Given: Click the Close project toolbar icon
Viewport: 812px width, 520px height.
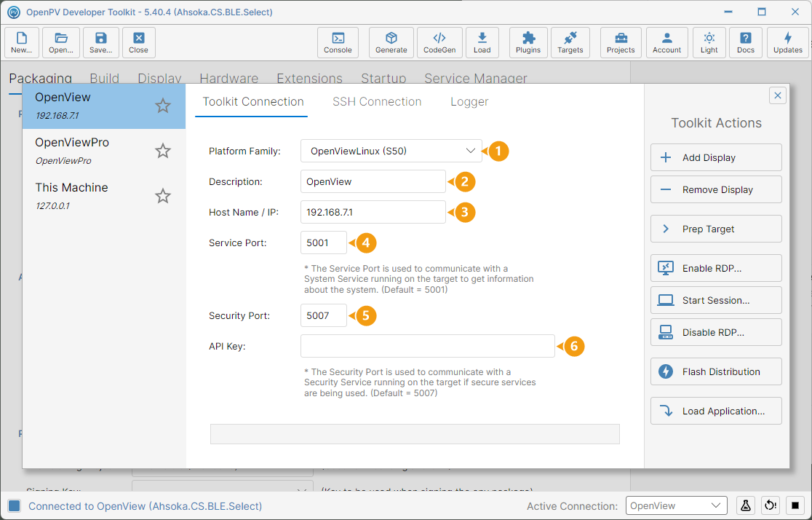Looking at the screenshot, I should pos(138,42).
